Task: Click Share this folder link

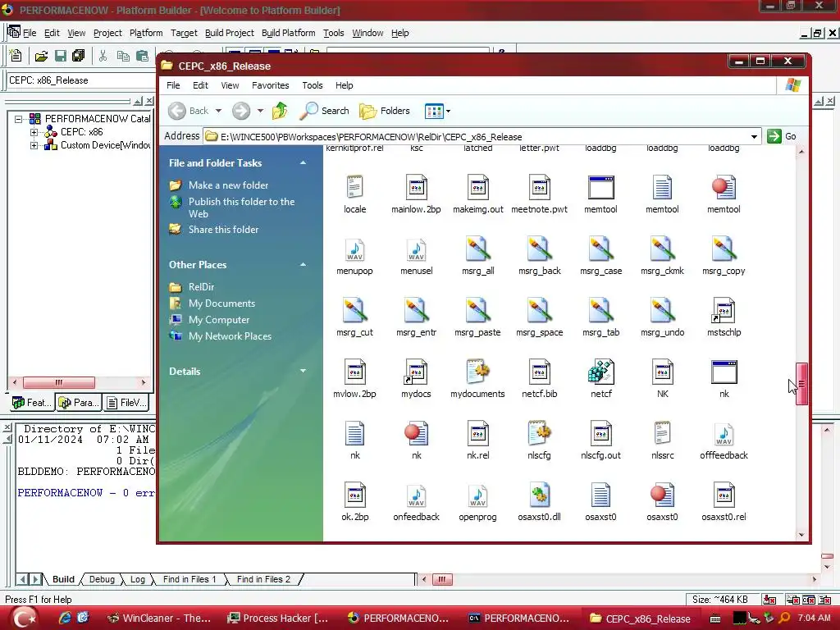Action: 223,230
